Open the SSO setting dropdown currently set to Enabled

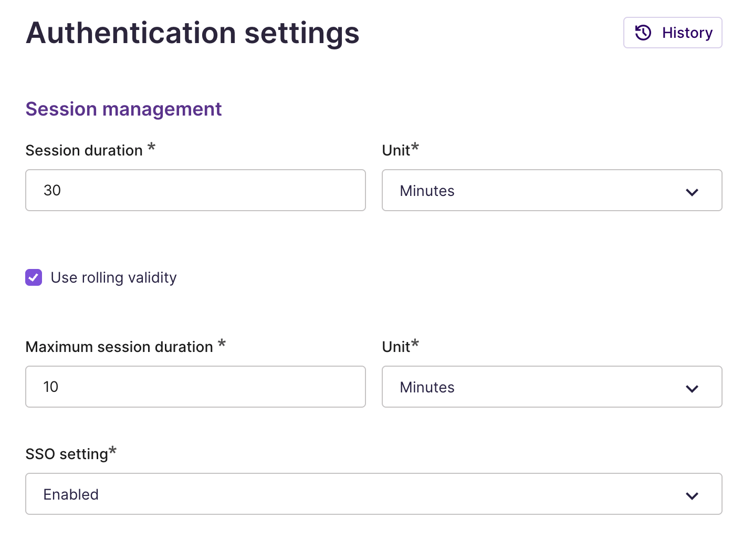373,494
